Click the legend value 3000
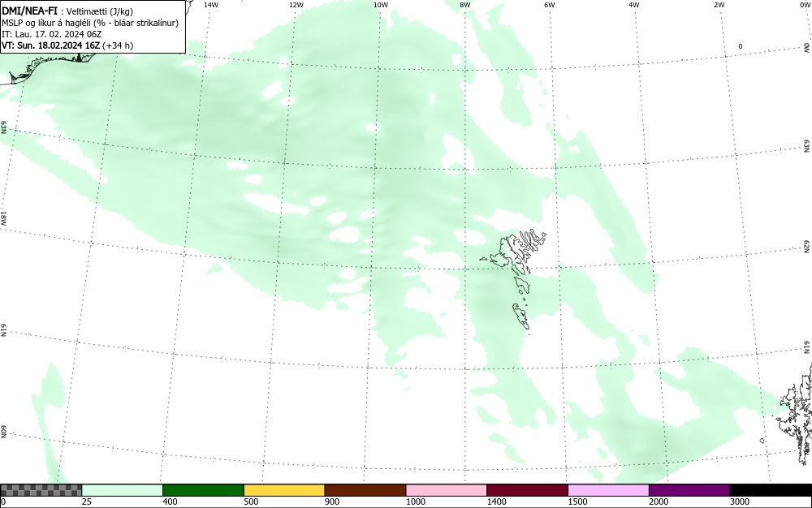Image resolution: width=812 pixels, height=508 pixels. click(740, 502)
